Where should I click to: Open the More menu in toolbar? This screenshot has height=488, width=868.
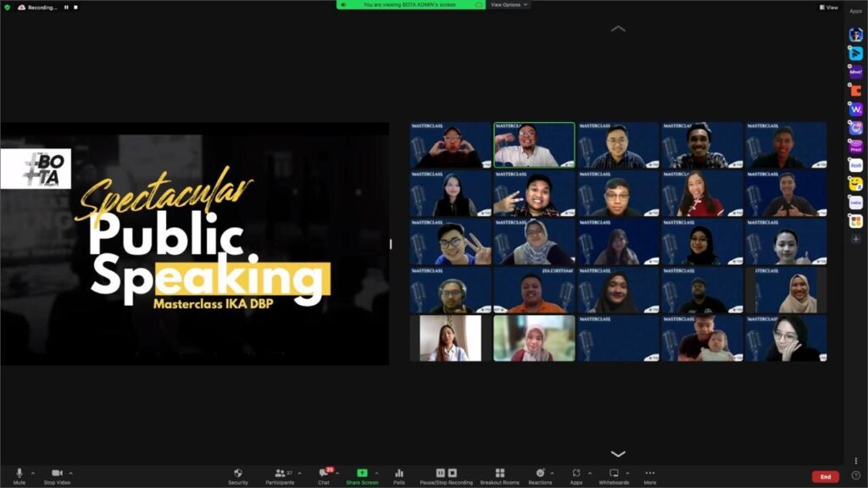(x=650, y=474)
